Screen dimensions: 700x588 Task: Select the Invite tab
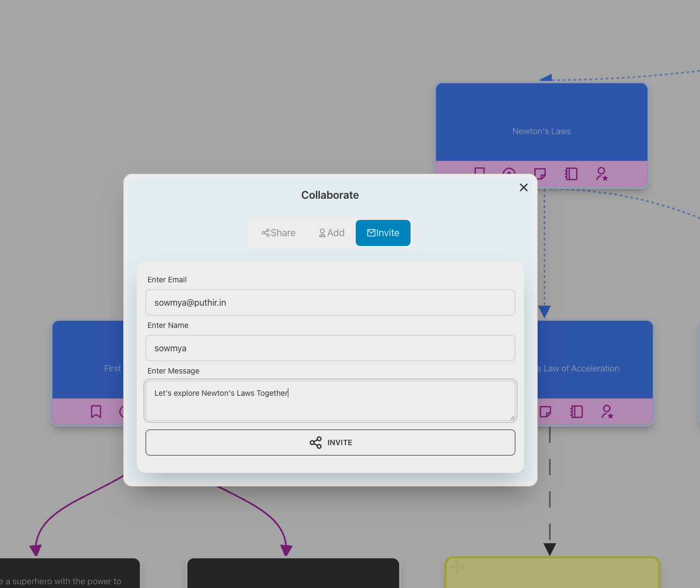[x=383, y=233]
